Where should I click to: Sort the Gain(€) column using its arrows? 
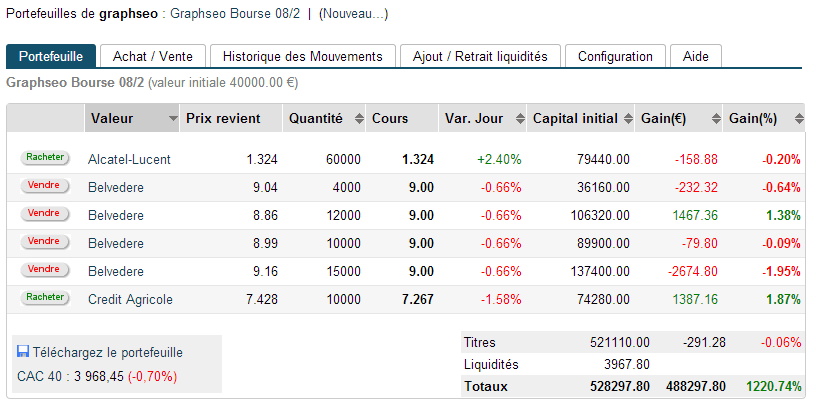pos(717,119)
